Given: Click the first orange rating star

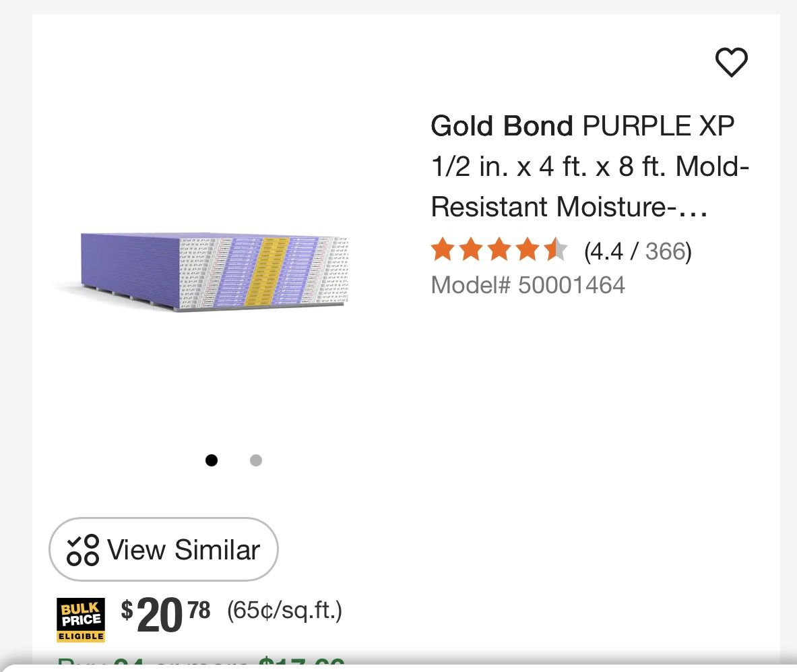Looking at the screenshot, I should click(x=442, y=250).
